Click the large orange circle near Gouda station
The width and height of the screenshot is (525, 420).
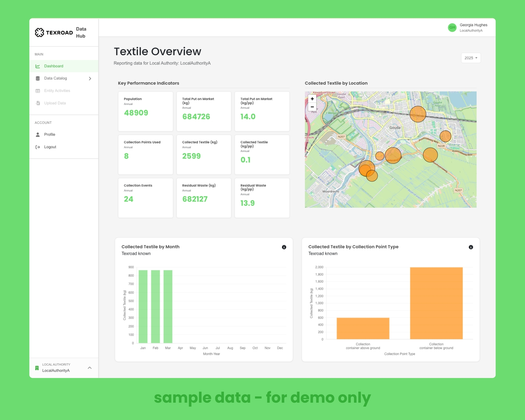coord(418,114)
